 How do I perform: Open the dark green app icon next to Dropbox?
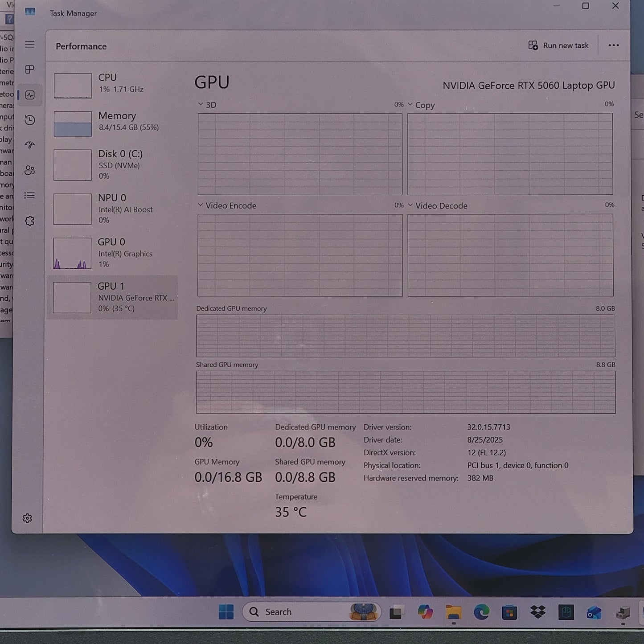566,612
